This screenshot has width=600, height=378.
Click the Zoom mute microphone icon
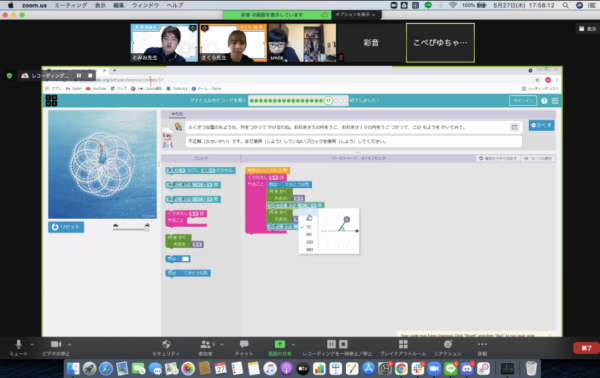[x=18, y=344]
